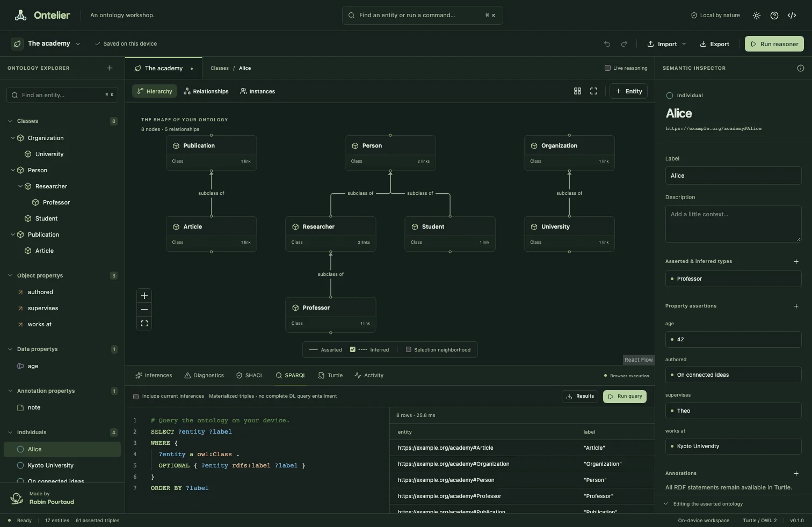812x527 pixels.
Task: Check Include current inferences checkbox
Action: (136, 397)
